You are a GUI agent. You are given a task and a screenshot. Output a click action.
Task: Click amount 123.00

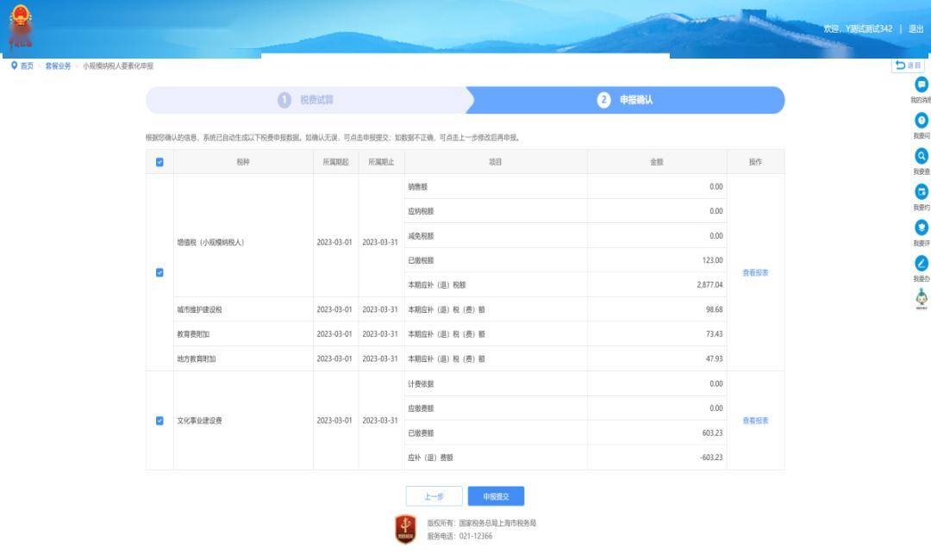click(713, 260)
